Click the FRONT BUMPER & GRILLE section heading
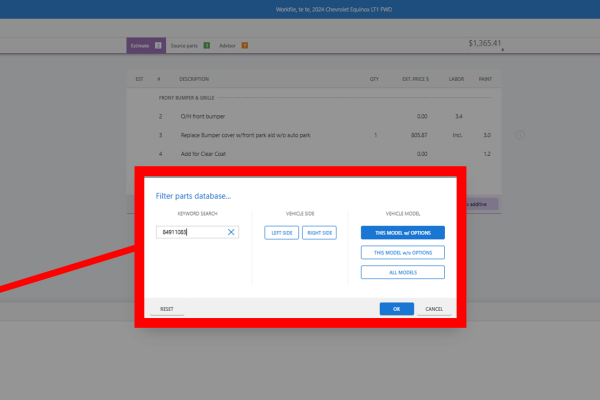 (x=186, y=98)
